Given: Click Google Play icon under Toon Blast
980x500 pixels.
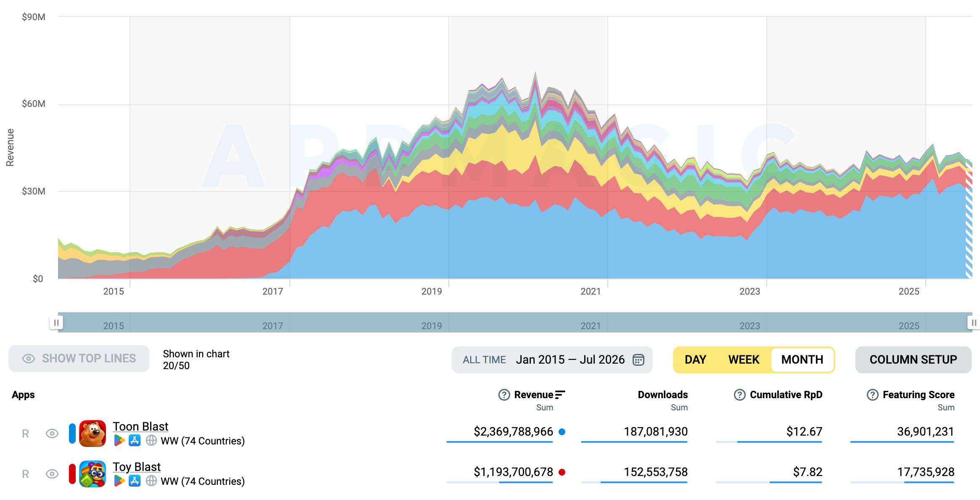Looking at the screenshot, I should [119, 441].
